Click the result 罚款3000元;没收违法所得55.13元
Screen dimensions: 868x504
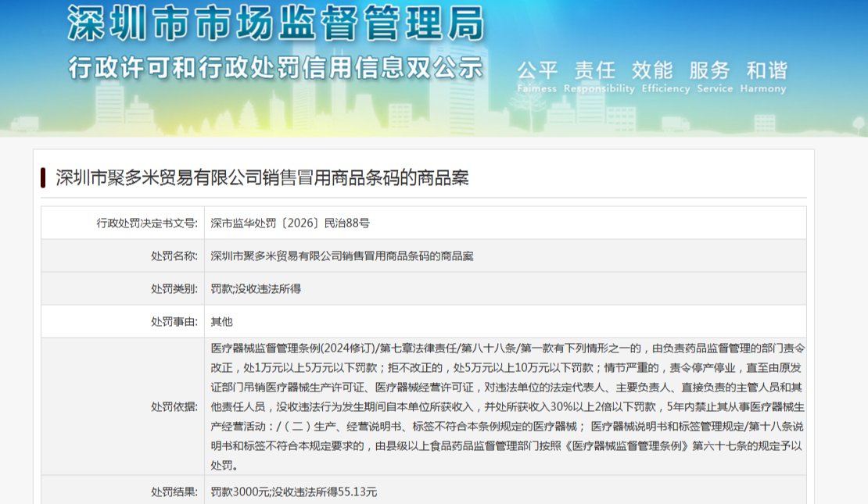click(x=294, y=491)
